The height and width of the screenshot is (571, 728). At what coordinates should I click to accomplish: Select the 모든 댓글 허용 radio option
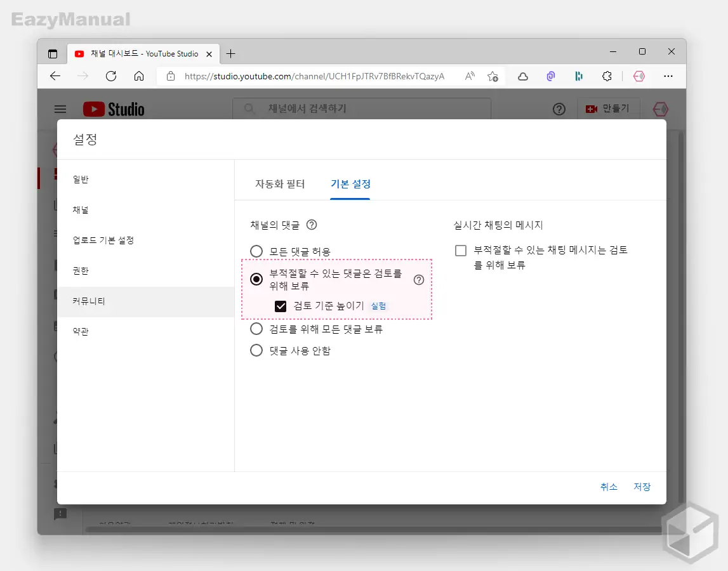[256, 251]
